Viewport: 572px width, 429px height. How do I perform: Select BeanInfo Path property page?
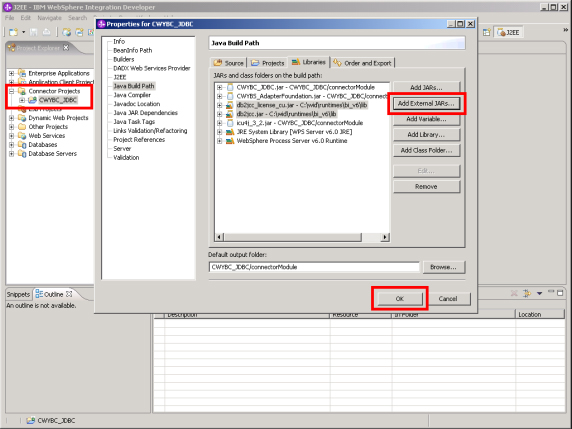click(132, 50)
